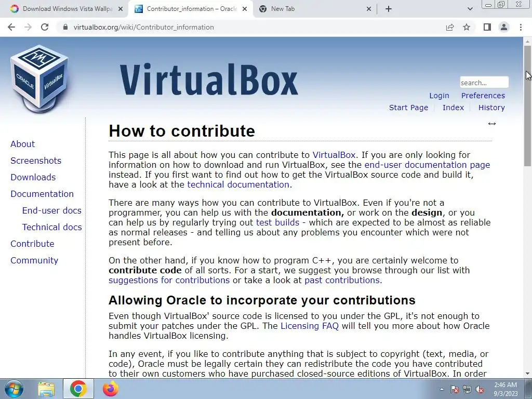
Task: Close the Contributor_information tab
Action: click(x=245, y=9)
